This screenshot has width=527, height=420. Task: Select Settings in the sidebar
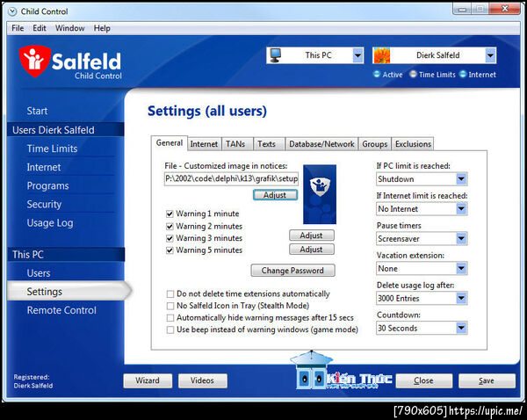click(x=68, y=292)
